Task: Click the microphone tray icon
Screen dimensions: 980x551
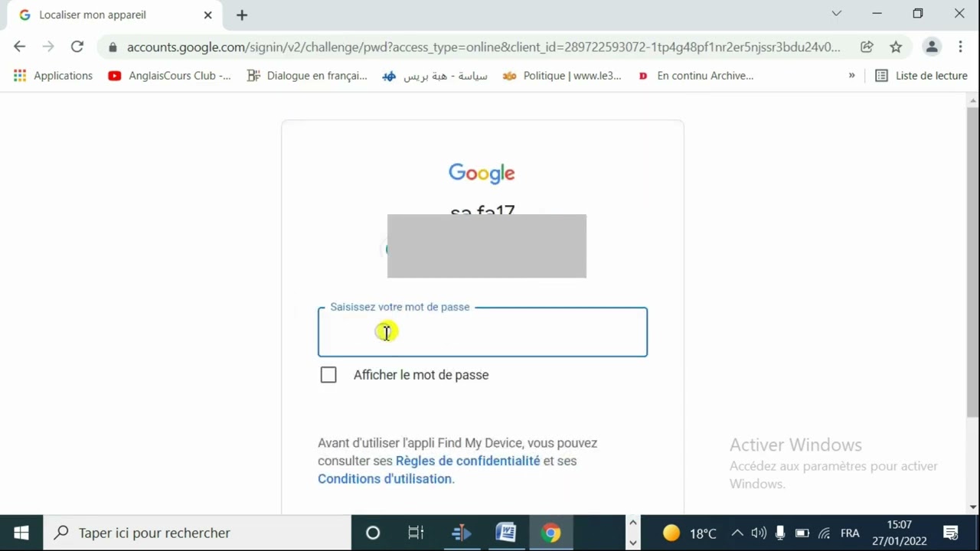Action: [x=780, y=533]
